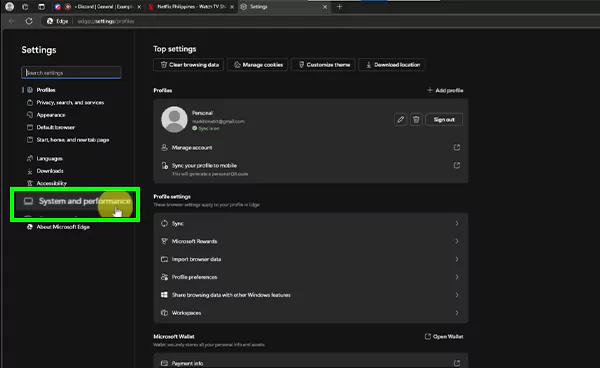
Task: Click the Personal profile picture
Action: tap(174, 119)
